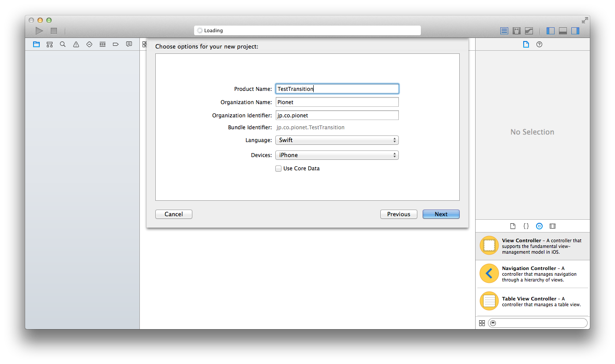
Task: Show the File inspector
Action: tap(526, 44)
